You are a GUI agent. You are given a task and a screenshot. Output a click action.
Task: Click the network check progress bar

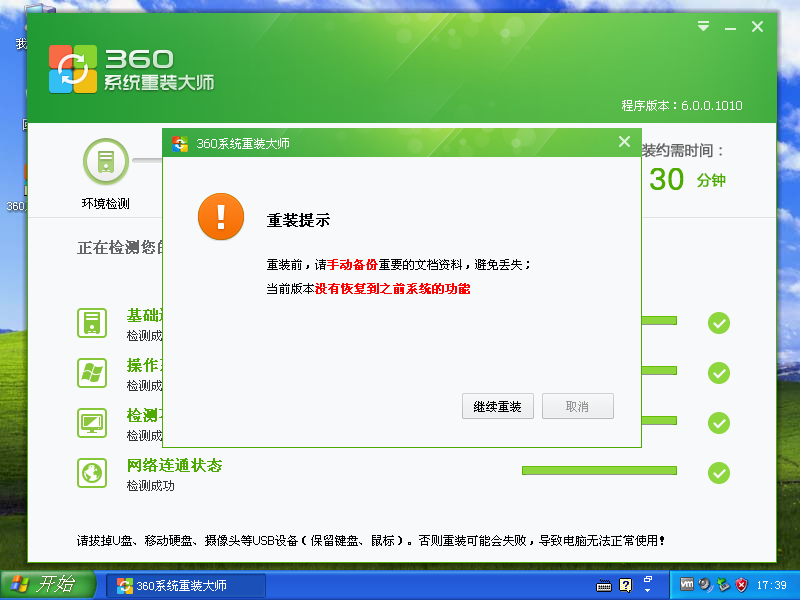pyautogui.click(x=598, y=469)
